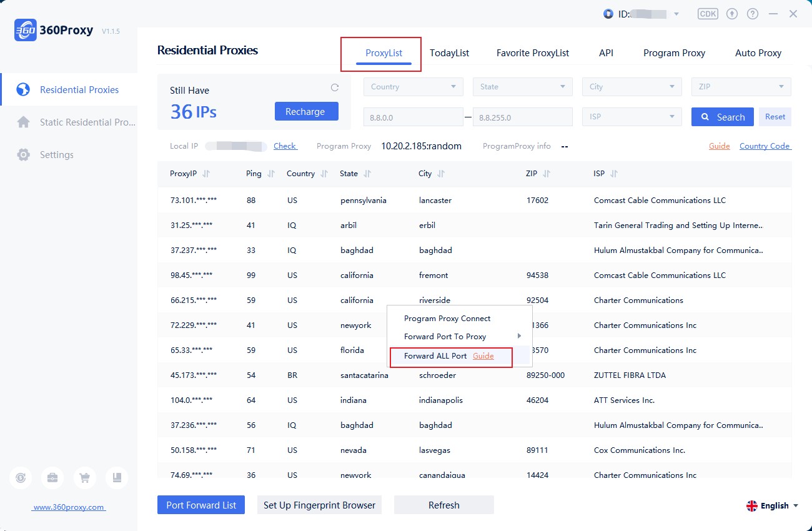The width and height of the screenshot is (812, 531).
Task: Open the Country filter dropdown
Action: point(413,87)
